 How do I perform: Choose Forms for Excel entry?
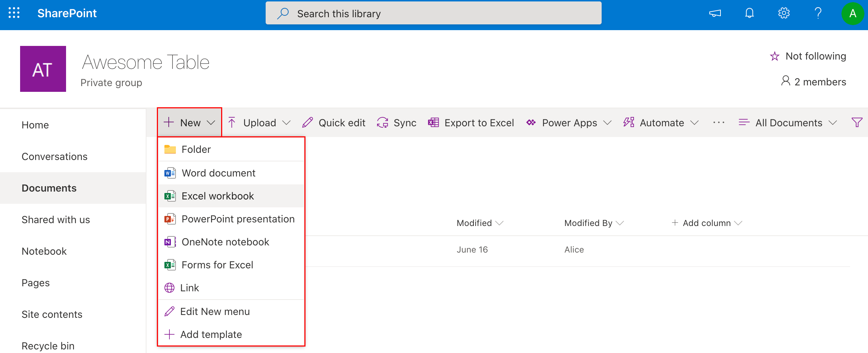pos(231,265)
